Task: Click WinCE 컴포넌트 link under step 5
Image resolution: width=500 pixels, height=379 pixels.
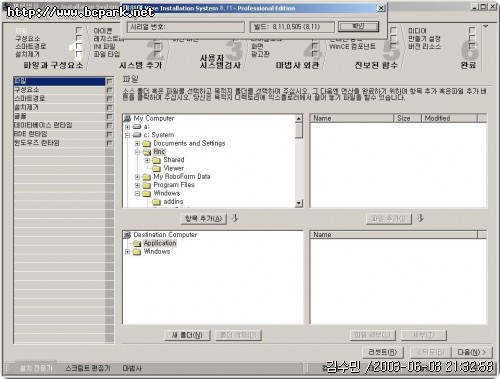Action: tap(352, 46)
